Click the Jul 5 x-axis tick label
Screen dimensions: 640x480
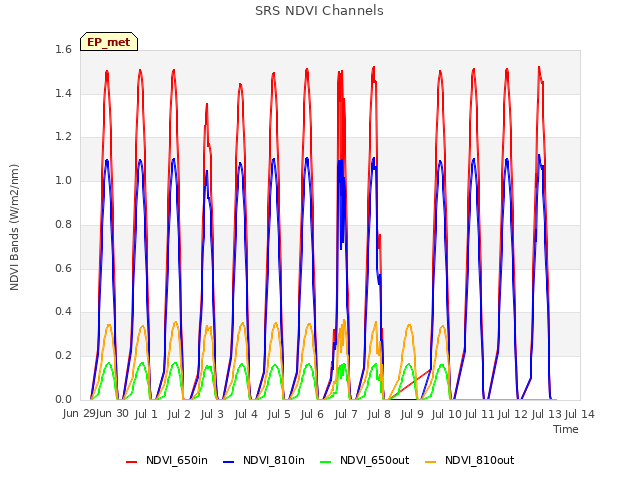[x=279, y=414]
